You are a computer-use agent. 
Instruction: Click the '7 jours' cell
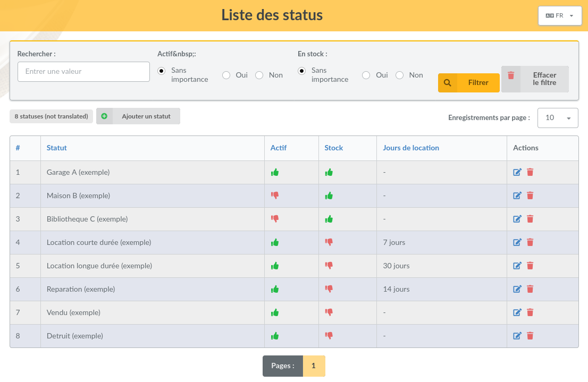click(394, 242)
